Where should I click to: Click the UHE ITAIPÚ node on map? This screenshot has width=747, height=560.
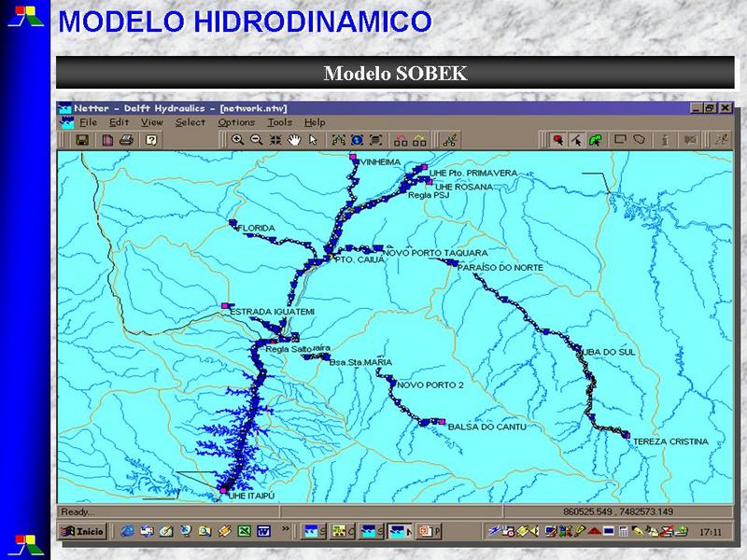tap(223, 490)
